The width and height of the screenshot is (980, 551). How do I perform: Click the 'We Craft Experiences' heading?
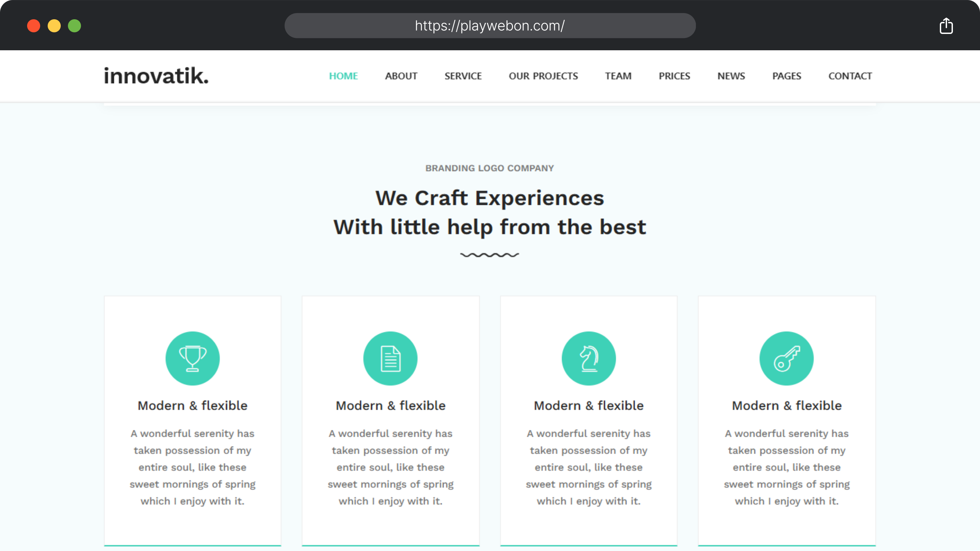coord(490,198)
